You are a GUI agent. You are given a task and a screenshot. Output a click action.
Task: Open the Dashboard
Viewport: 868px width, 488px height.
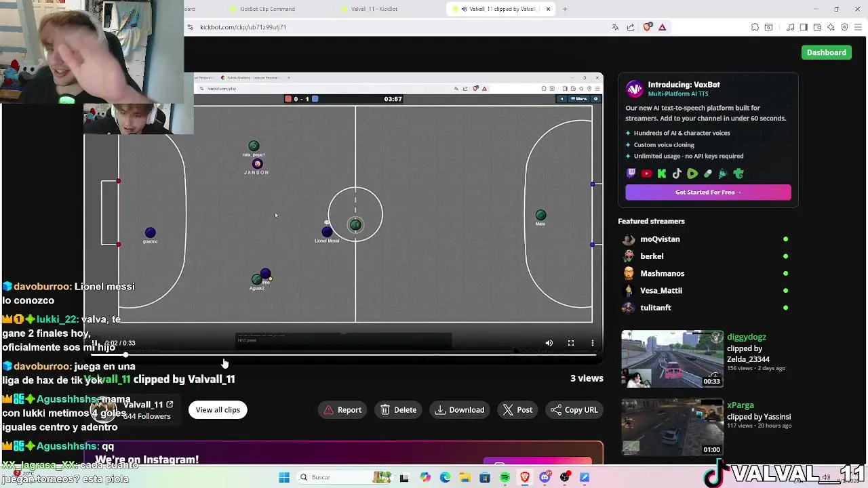pos(826,52)
